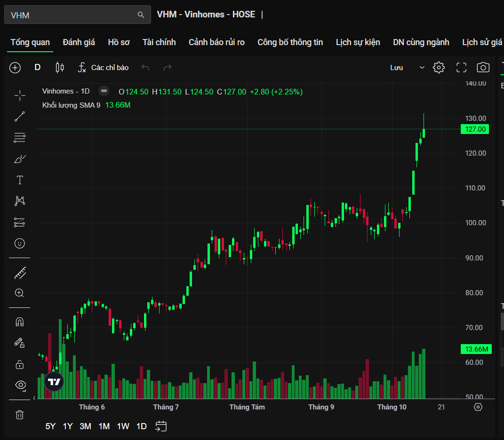Open the candlestick chart type selector
The width and height of the screenshot is (504, 440).
(x=60, y=68)
